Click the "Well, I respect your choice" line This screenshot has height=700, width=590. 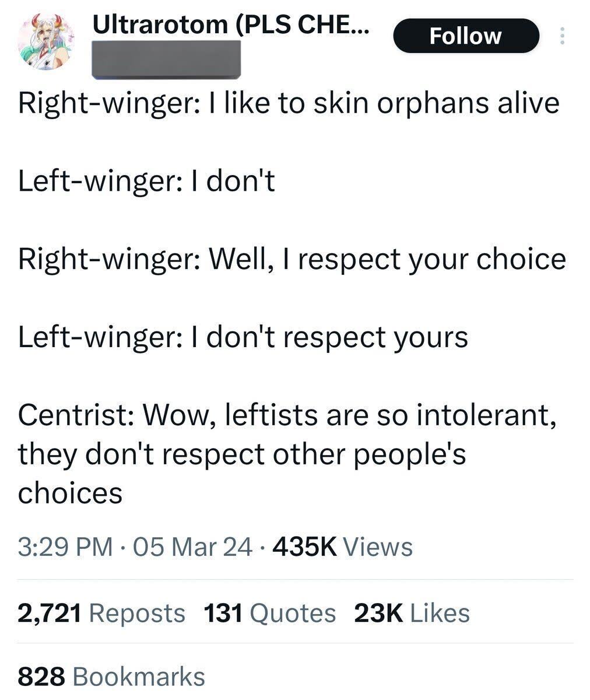(x=292, y=260)
